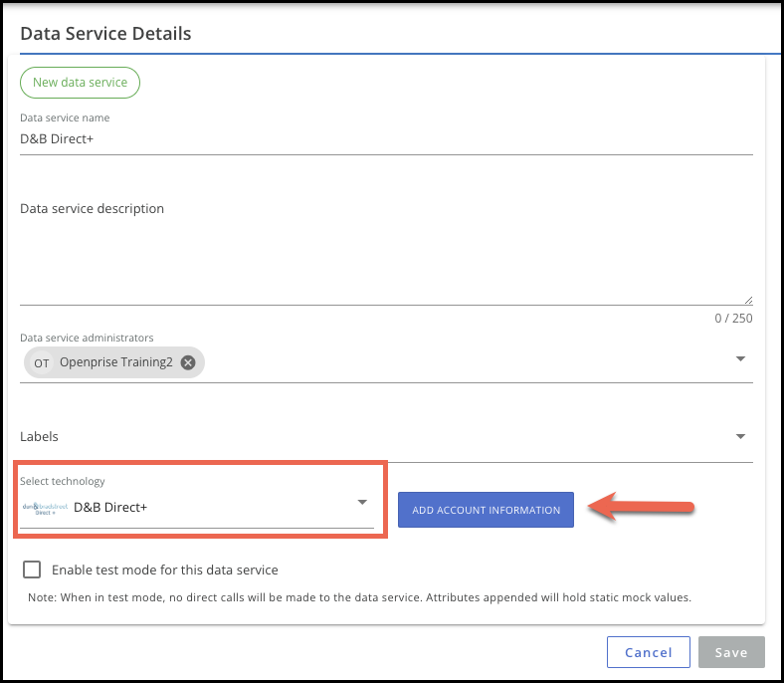Click the description textarea resize handle

click(x=748, y=301)
